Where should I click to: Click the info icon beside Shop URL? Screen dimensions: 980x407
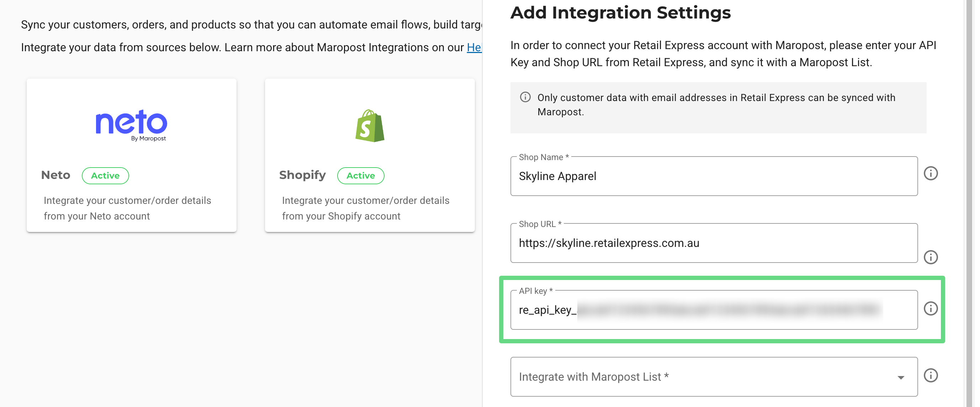[x=930, y=257]
